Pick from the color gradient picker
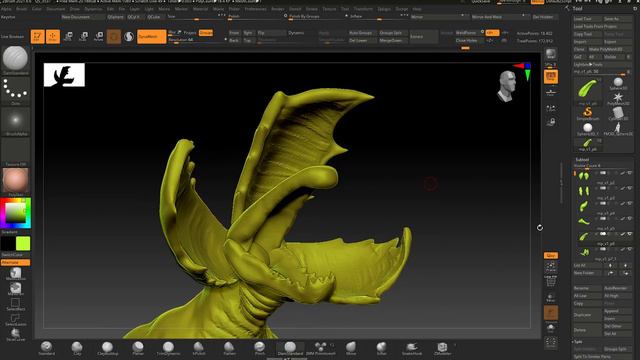Image resolution: width=640 pixels, height=360 pixels. 16,213
